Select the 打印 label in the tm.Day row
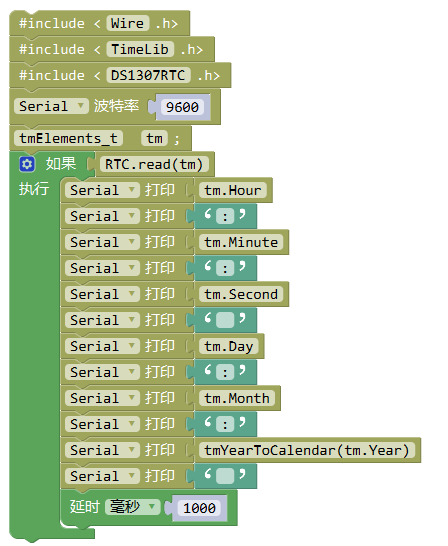 (160, 346)
